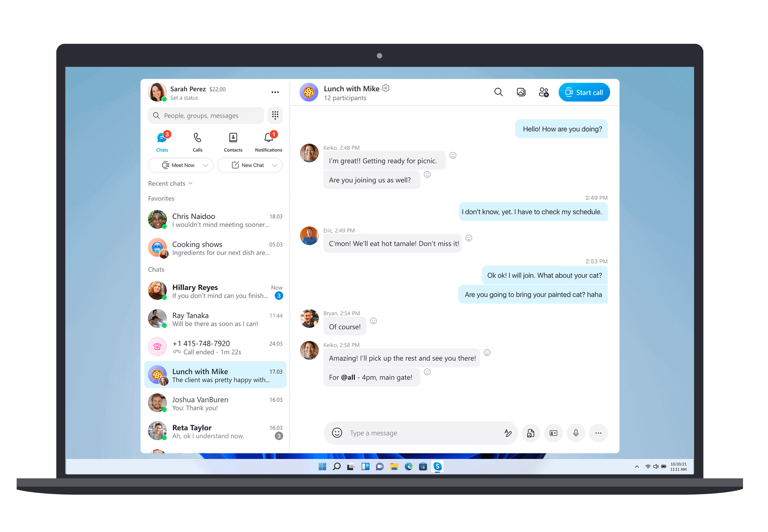Click the more options icon in message toolbar
The image size is (768, 532).
click(598, 433)
